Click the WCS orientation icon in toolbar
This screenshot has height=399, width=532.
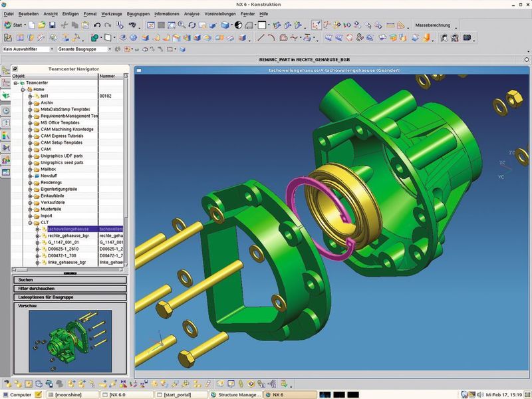coord(317,25)
